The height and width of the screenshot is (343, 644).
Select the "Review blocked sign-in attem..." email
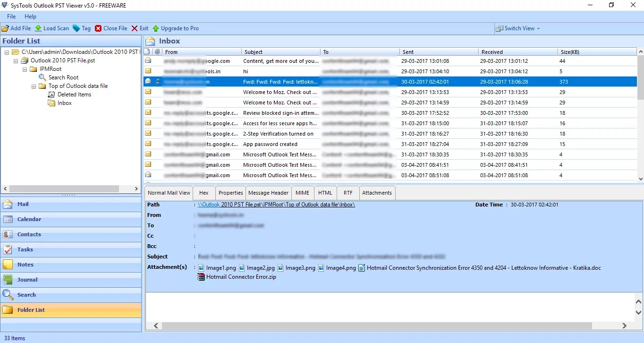[390, 113]
